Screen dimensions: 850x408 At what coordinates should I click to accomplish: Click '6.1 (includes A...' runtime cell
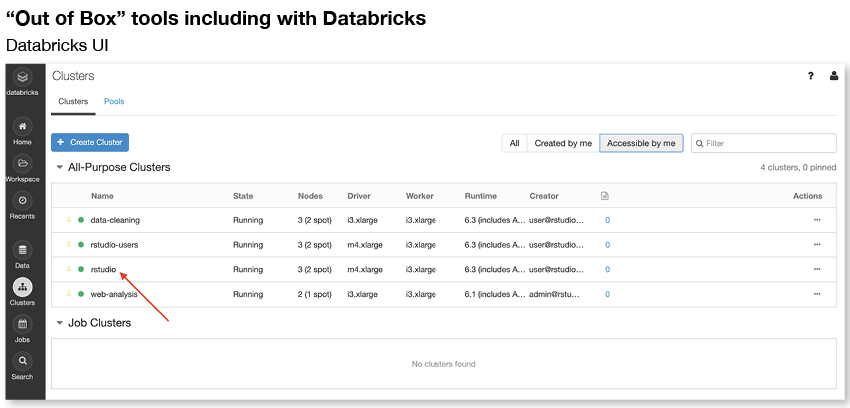click(x=494, y=294)
